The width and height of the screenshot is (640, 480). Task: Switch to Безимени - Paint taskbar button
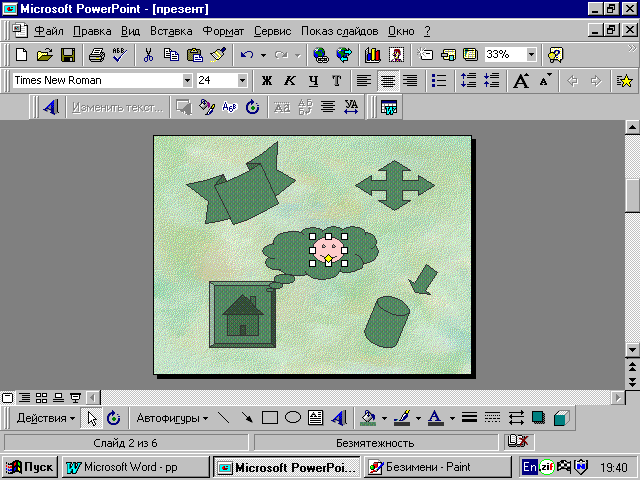[438, 467]
